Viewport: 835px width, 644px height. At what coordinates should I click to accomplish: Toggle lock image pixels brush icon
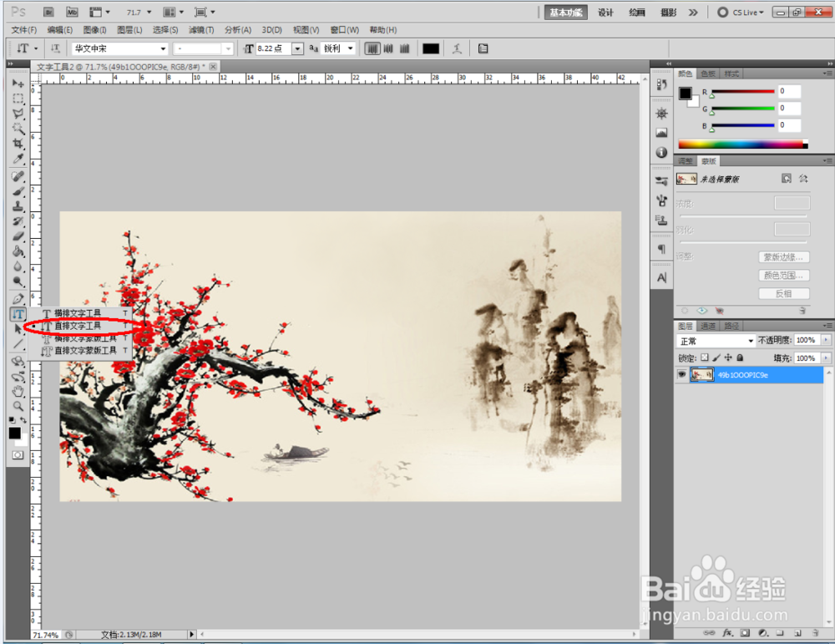tap(716, 357)
